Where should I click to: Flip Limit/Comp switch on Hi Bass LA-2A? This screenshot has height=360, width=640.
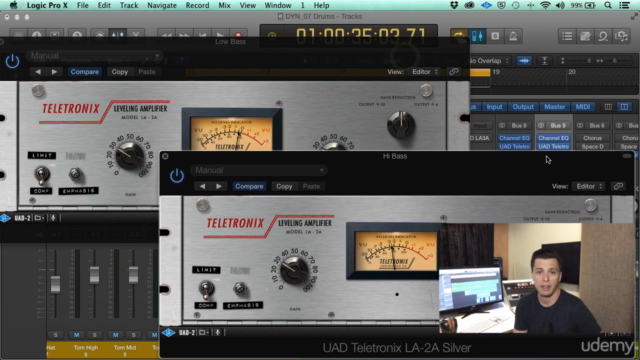tap(206, 289)
